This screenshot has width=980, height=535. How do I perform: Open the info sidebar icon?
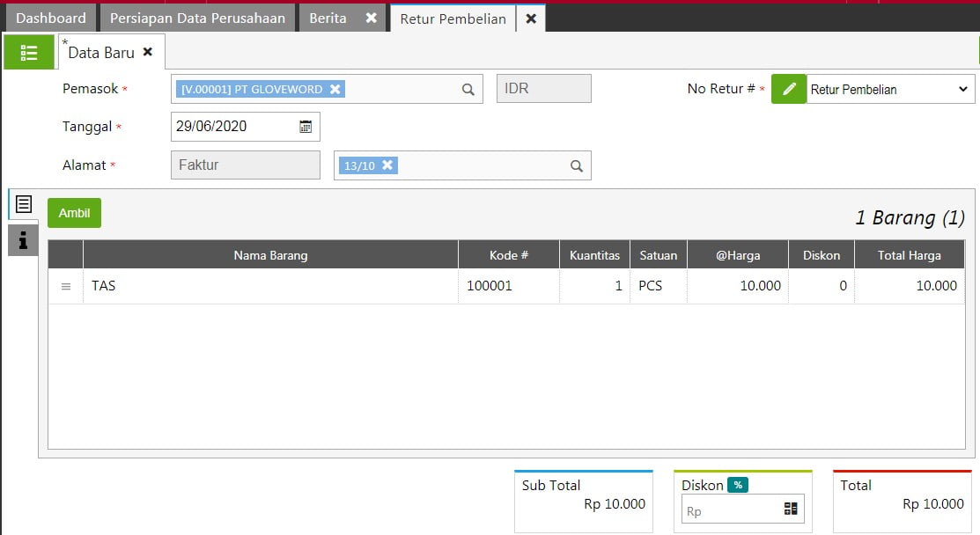coord(23,240)
